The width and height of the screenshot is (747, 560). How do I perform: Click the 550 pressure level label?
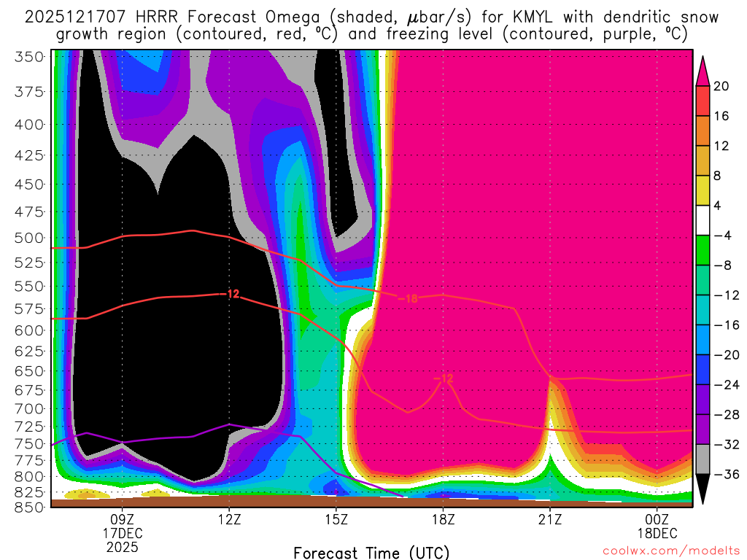coord(29,286)
